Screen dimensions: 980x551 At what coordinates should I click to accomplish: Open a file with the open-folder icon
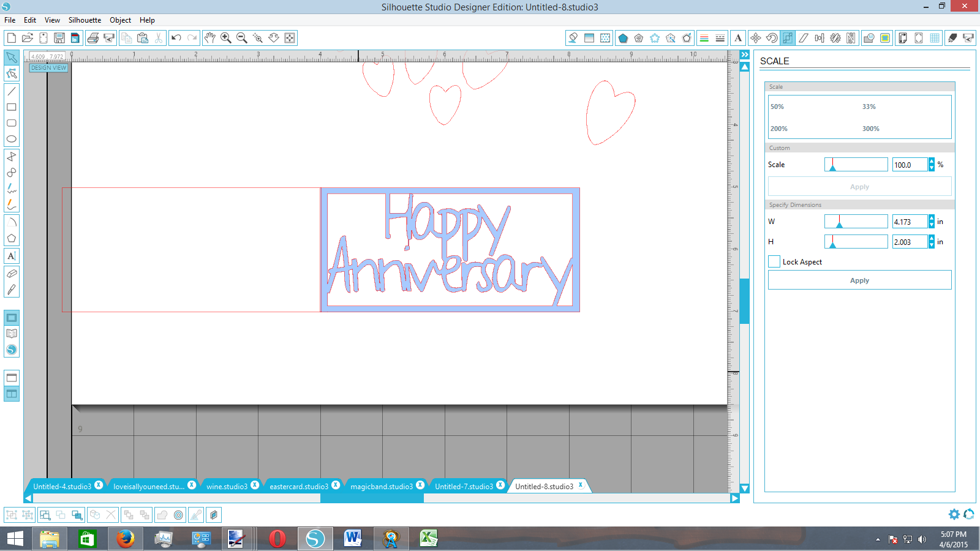(x=27, y=38)
